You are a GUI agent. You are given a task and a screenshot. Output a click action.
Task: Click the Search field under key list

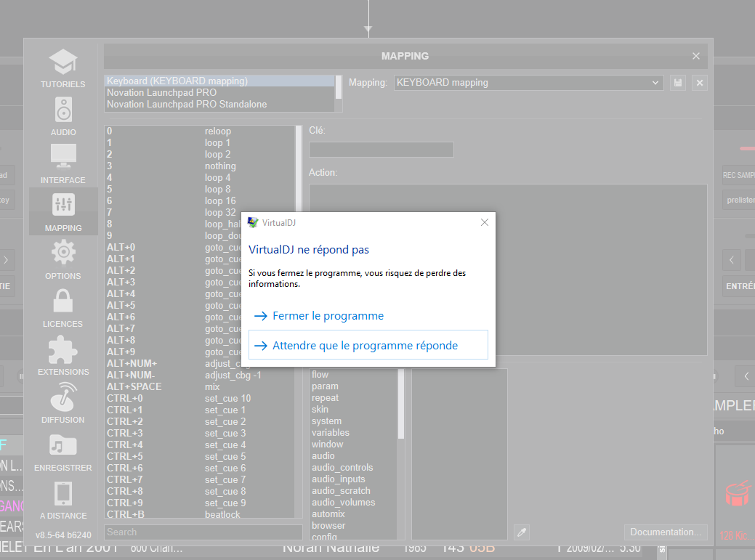[x=203, y=532]
